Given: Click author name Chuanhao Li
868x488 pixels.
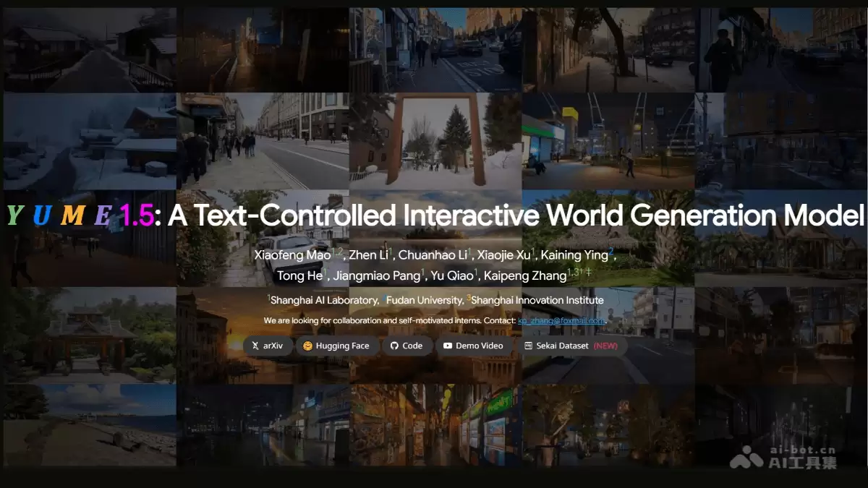Looking at the screenshot, I should click(433, 254).
